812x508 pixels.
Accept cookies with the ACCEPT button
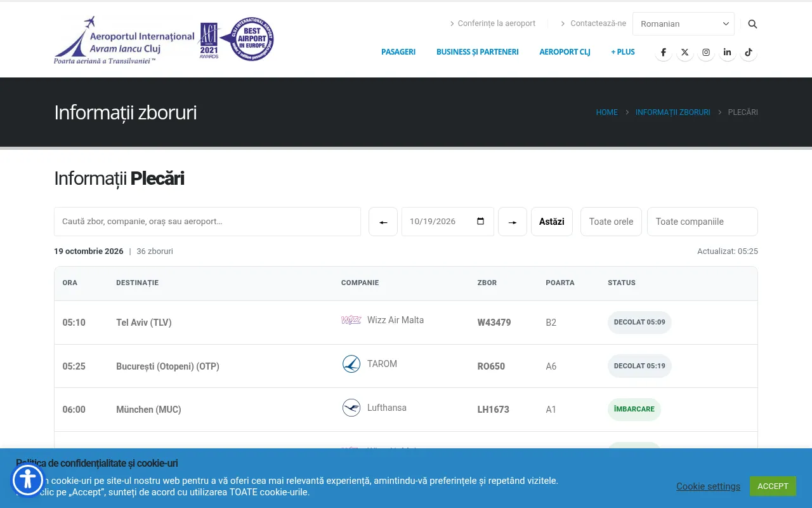[x=773, y=486]
